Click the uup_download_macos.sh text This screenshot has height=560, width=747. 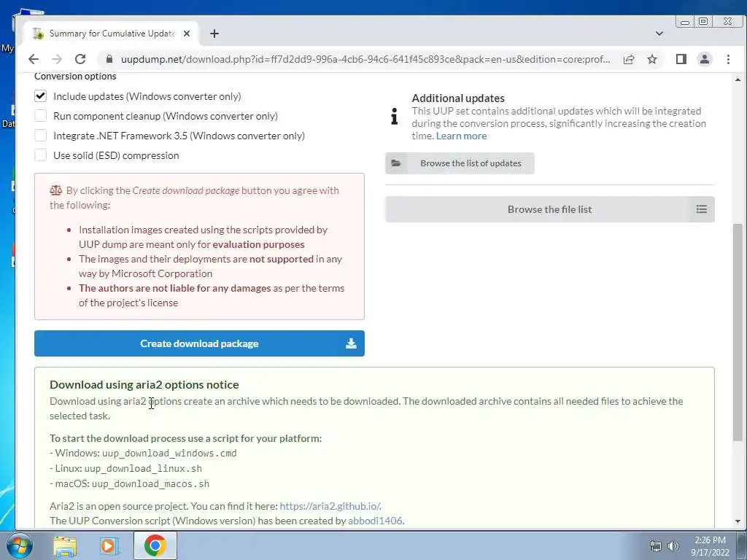pos(150,483)
